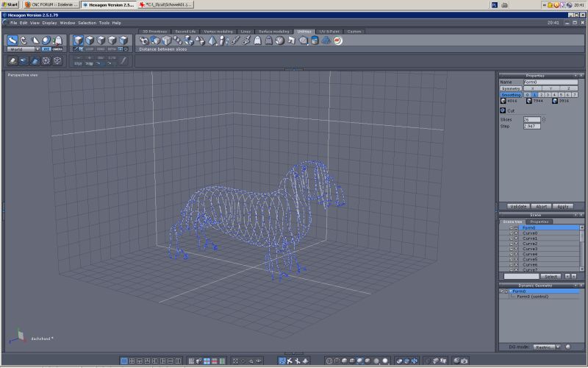Click the wireframe cube icon in second toolbar row
The image size is (588, 368).
[57, 60]
